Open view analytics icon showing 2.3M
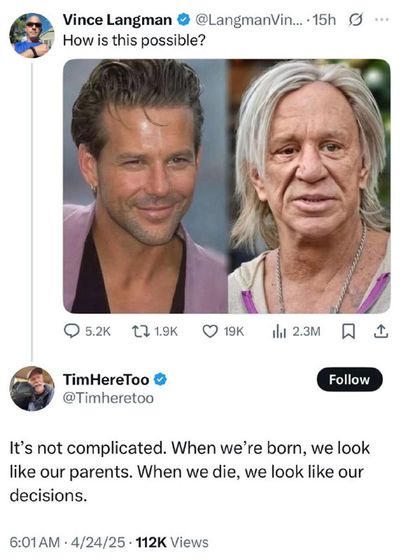 click(296, 331)
